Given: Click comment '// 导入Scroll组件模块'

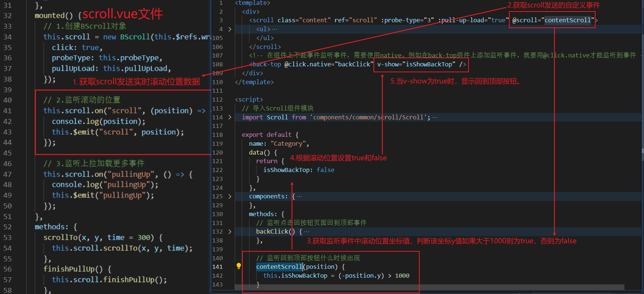Looking at the screenshot, I should pos(278,108).
